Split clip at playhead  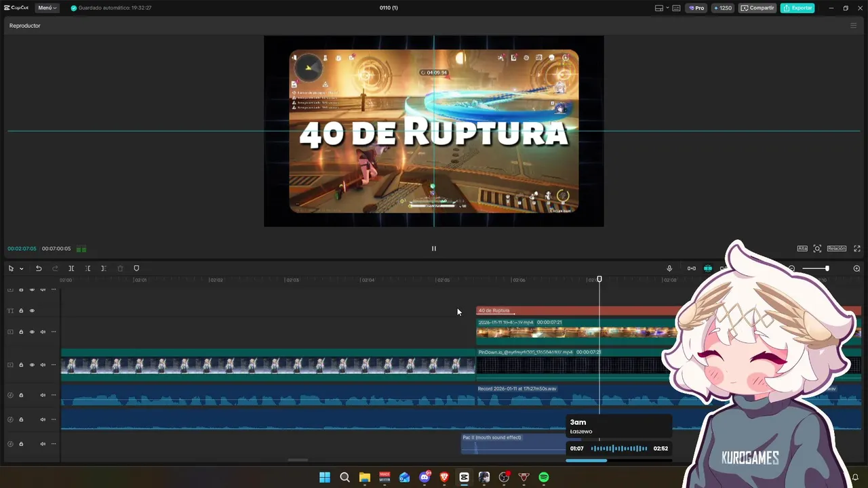(x=71, y=268)
